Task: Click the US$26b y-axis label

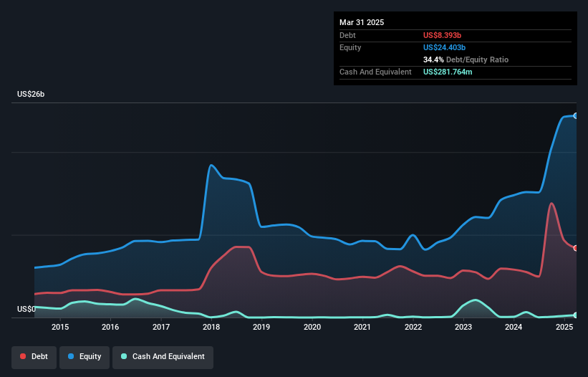Action: 31,94
